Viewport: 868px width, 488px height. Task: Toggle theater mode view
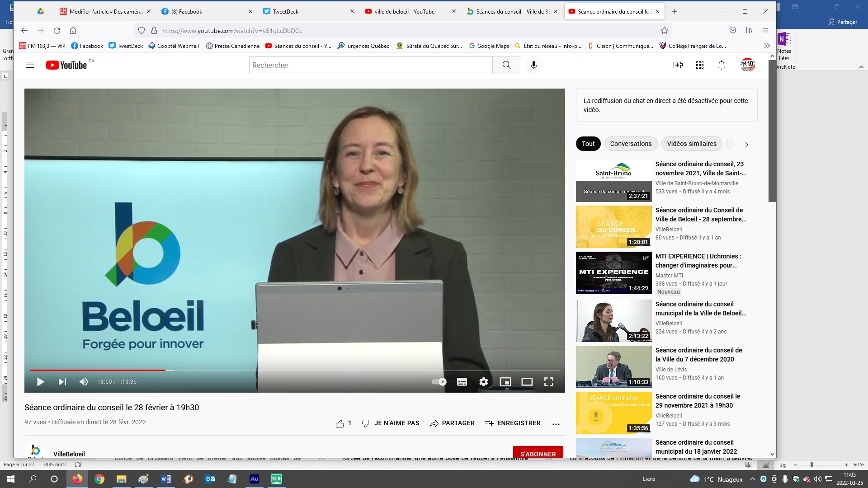pyautogui.click(x=527, y=382)
